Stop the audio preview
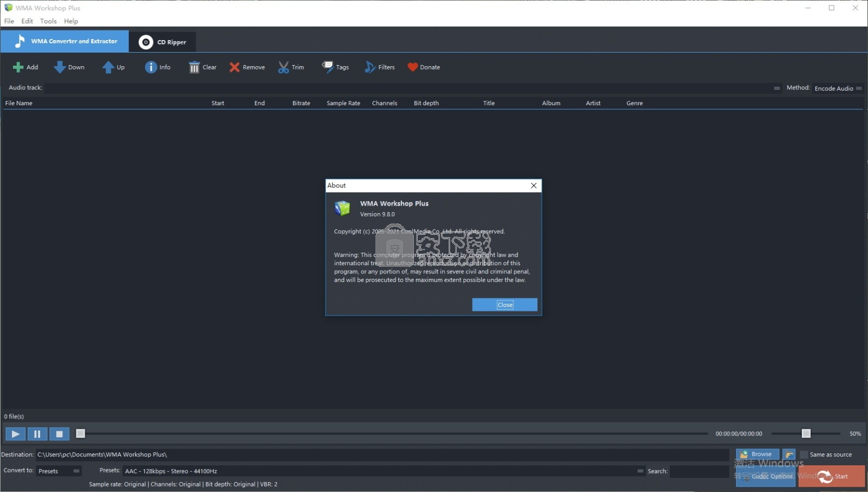The height and width of the screenshot is (492, 868). click(60, 434)
